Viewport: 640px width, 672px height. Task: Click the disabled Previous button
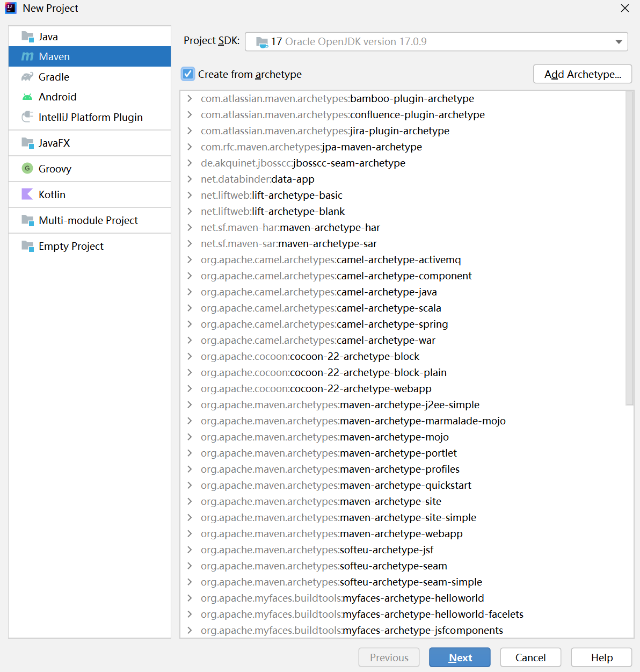[x=389, y=657]
